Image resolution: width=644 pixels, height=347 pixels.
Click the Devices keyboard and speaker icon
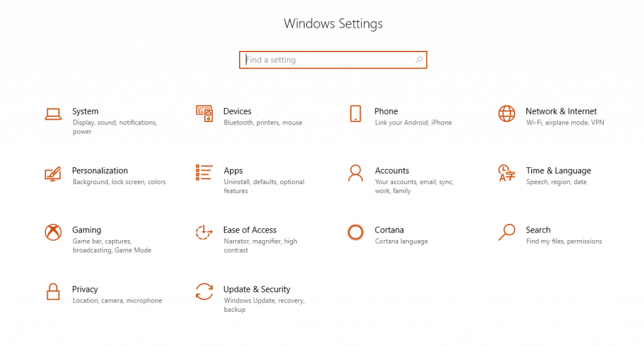click(x=204, y=113)
